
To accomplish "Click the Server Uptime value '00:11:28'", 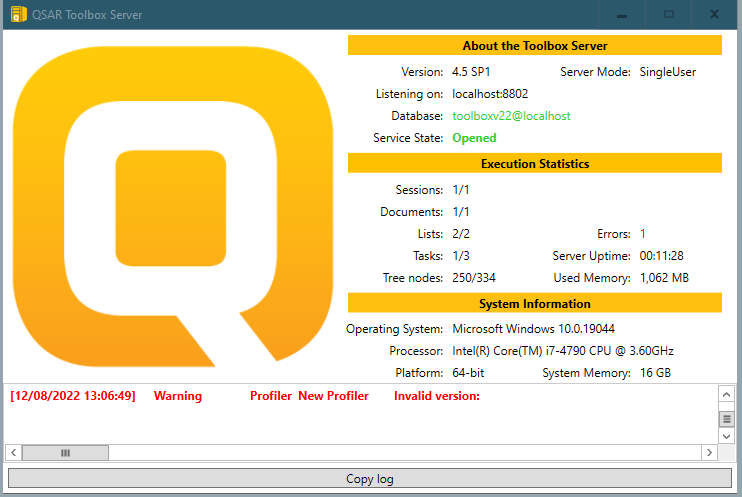I will tap(662, 256).
